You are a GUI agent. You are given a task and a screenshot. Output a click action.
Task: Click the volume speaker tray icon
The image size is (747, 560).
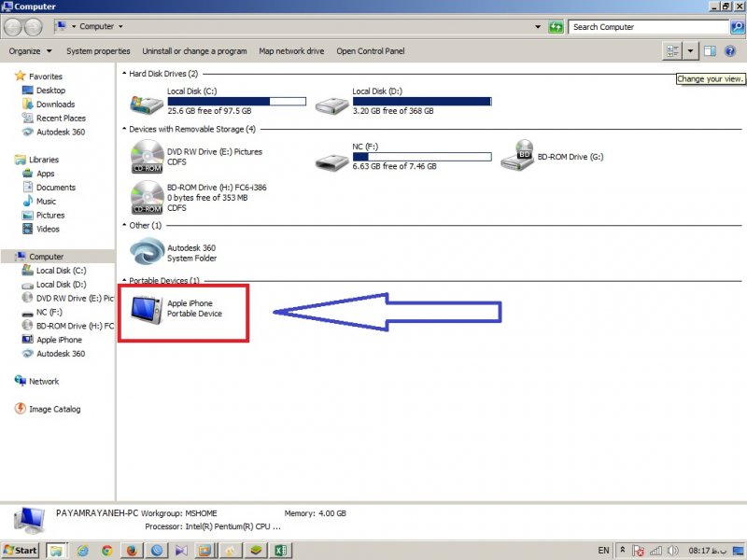(x=672, y=551)
